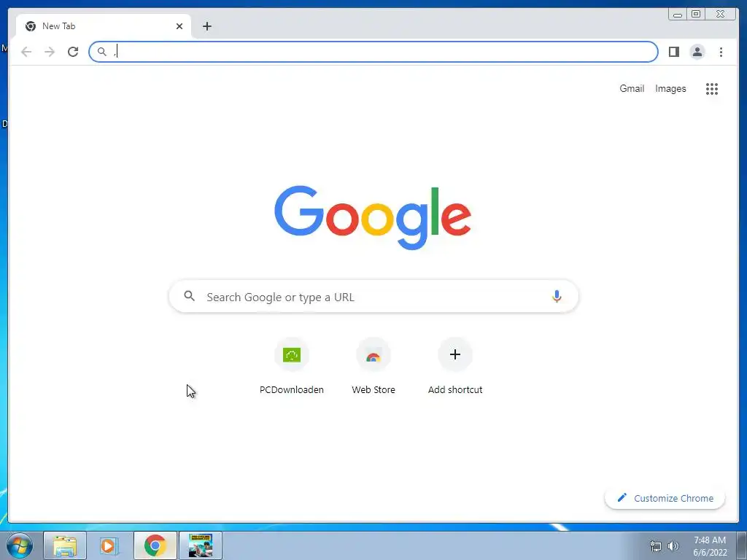
Task: Restore down the Chrome window
Action: [695, 15]
